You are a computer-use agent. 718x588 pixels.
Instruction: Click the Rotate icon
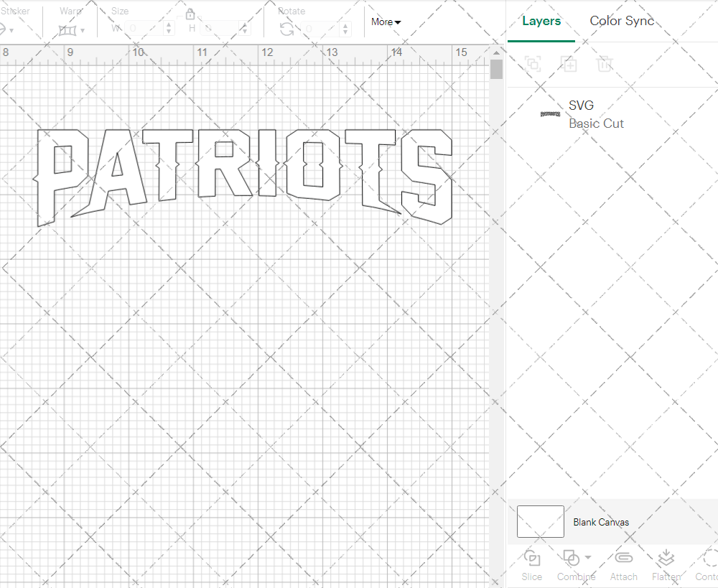287,29
